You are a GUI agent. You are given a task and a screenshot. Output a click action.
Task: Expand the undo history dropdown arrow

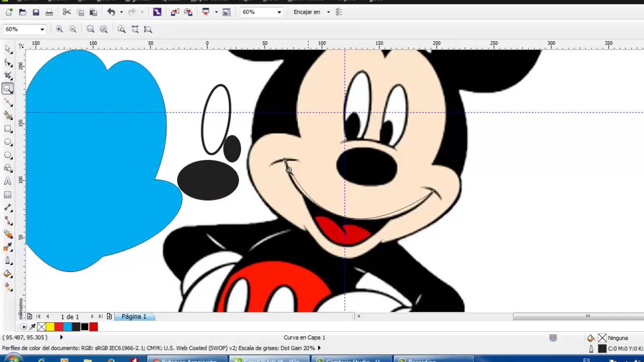click(x=121, y=12)
